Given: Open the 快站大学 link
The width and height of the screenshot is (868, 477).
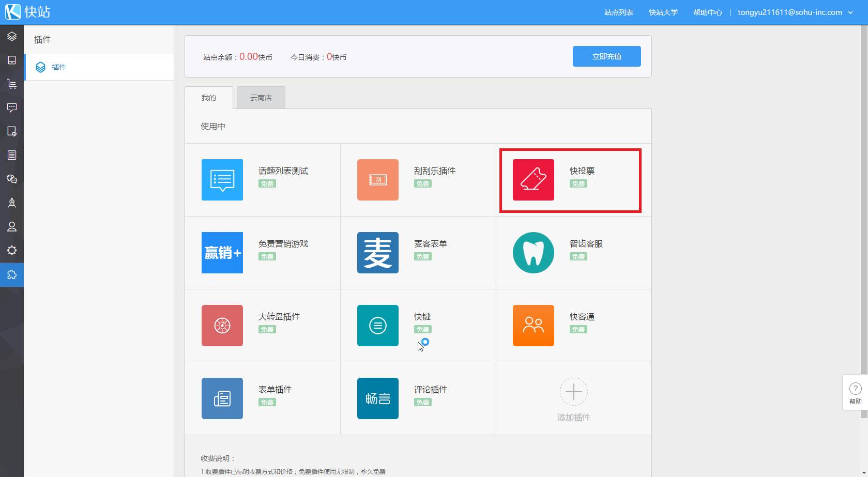Looking at the screenshot, I should coord(663,12).
